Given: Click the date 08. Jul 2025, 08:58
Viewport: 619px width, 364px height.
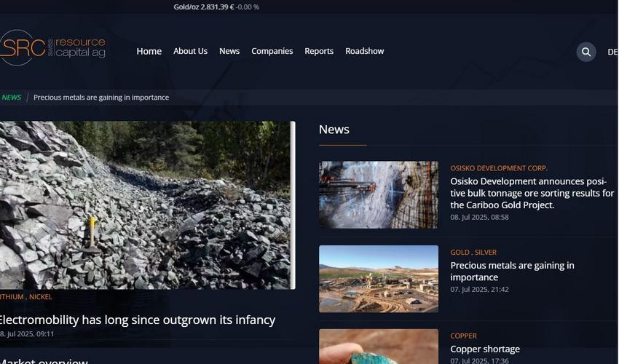Looking at the screenshot, I should pos(479,217).
